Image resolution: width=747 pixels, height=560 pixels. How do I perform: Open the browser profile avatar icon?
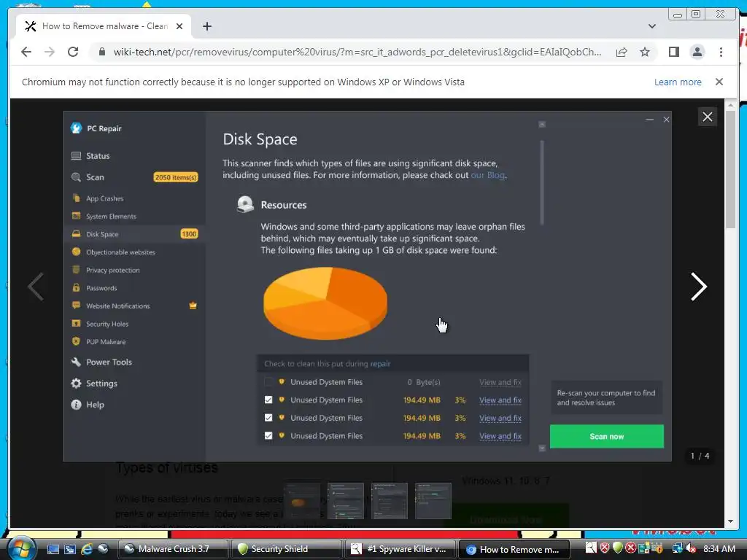pyautogui.click(x=697, y=52)
